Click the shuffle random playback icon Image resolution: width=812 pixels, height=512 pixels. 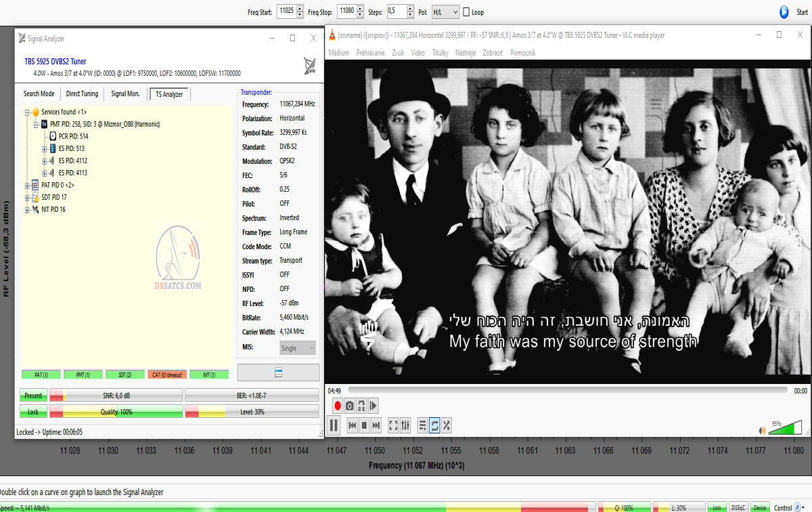click(x=446, y=425)
